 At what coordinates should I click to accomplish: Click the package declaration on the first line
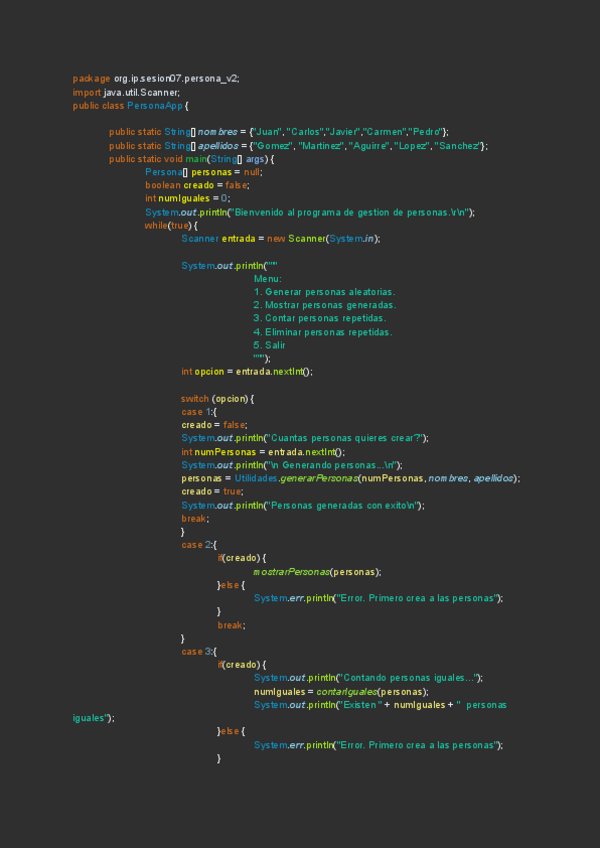pos(156,79)
